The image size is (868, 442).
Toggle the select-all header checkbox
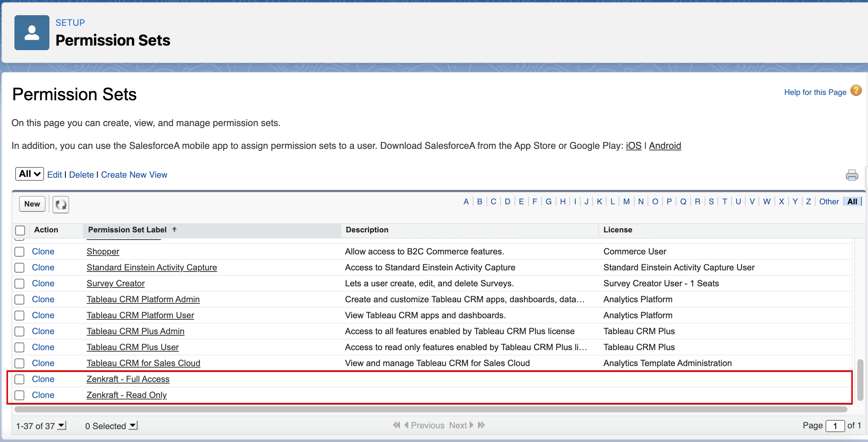[20, 230]
